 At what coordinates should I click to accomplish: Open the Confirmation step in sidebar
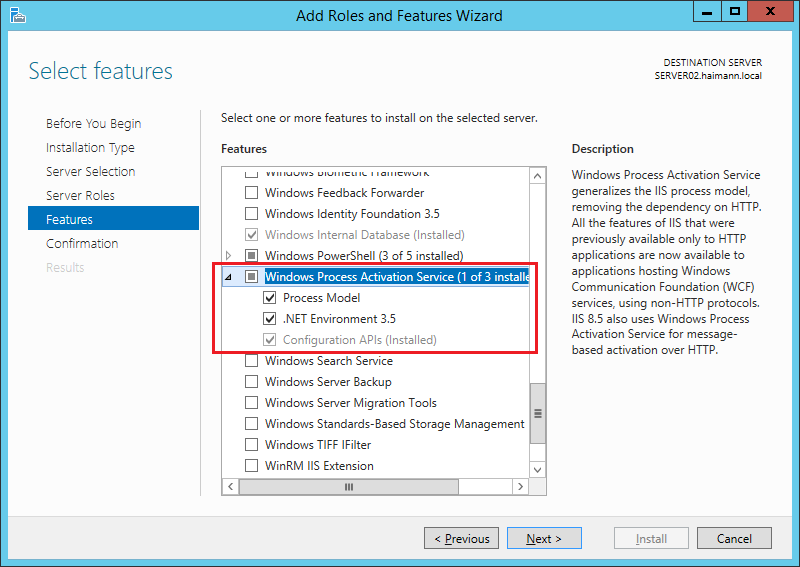(x=82, y=243)
